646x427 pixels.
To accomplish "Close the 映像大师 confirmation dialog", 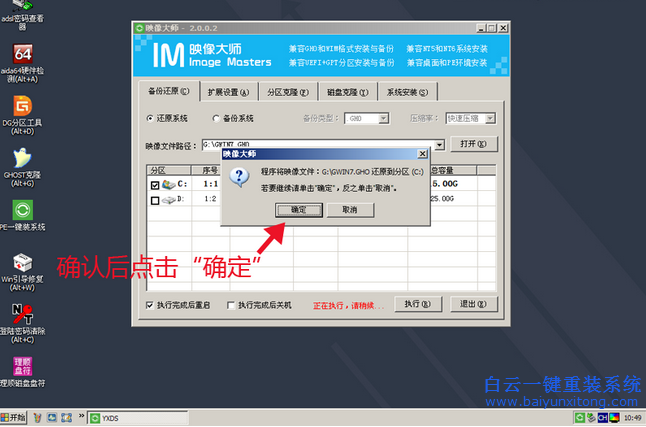I will coord(422,154).
